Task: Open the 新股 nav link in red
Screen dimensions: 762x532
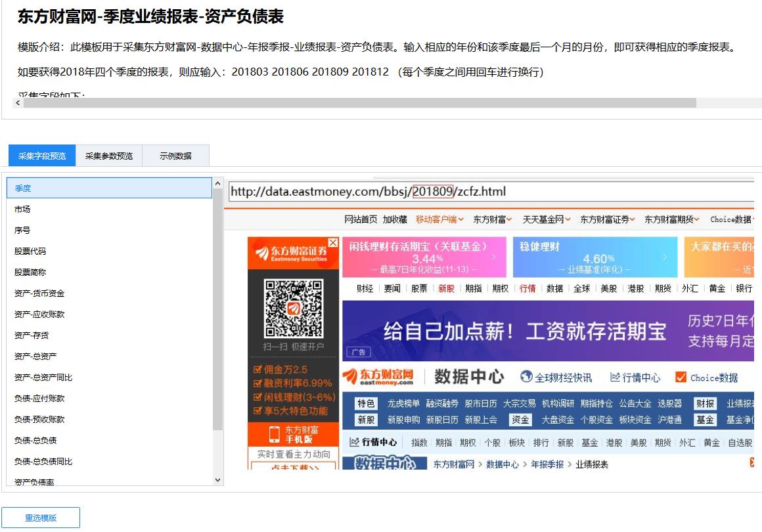Action: [446, 288]
